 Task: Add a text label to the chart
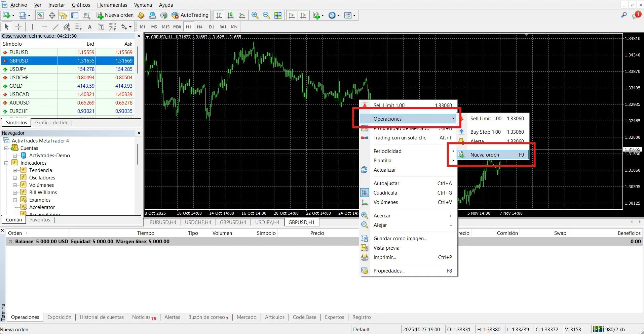point(101,27)
